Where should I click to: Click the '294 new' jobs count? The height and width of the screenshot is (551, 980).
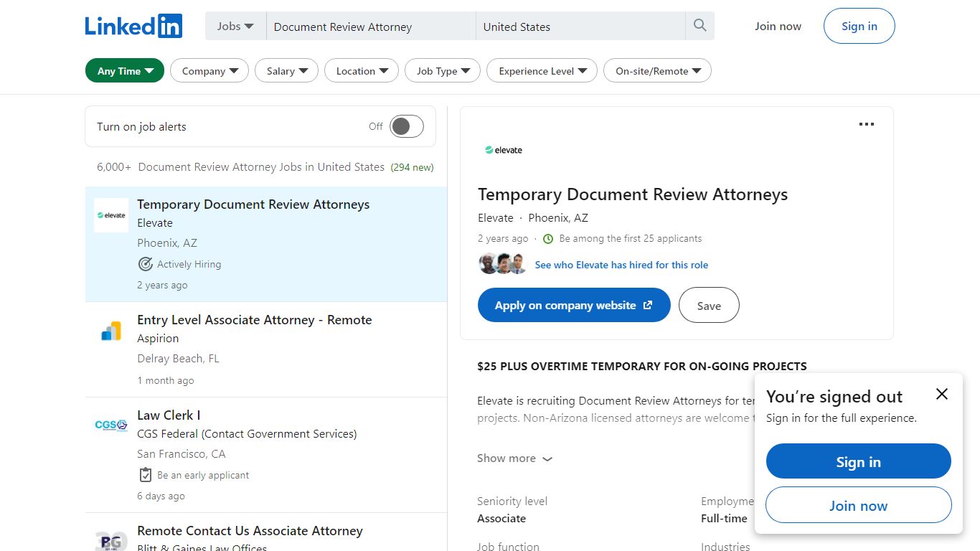point(412,167)
